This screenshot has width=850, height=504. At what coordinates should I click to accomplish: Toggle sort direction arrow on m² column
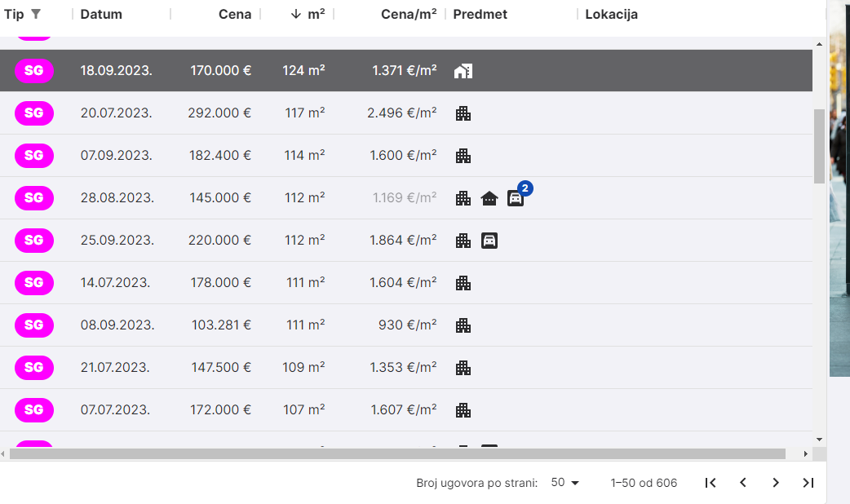pyautogui.click(x=296, y=14)
